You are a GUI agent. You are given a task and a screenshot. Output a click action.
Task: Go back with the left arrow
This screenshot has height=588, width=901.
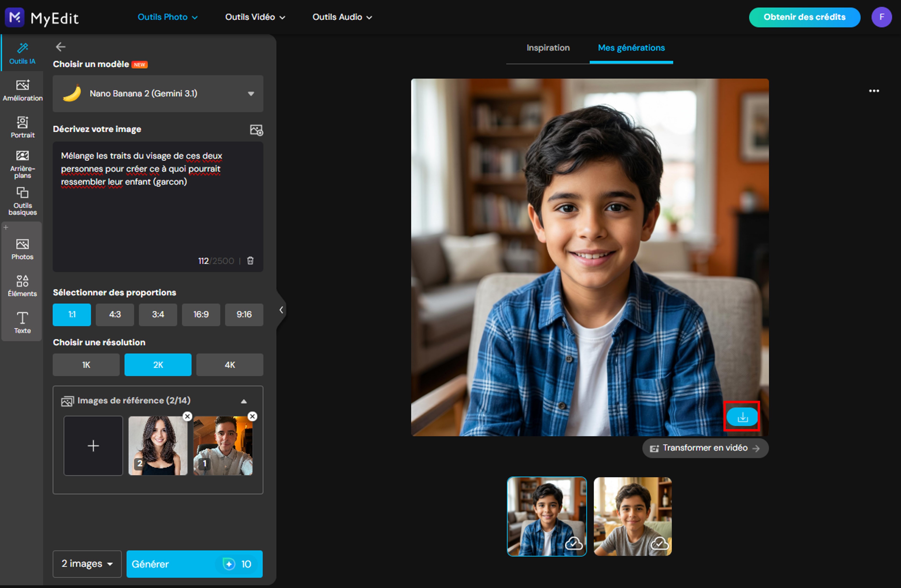click(x=61, y=47)
